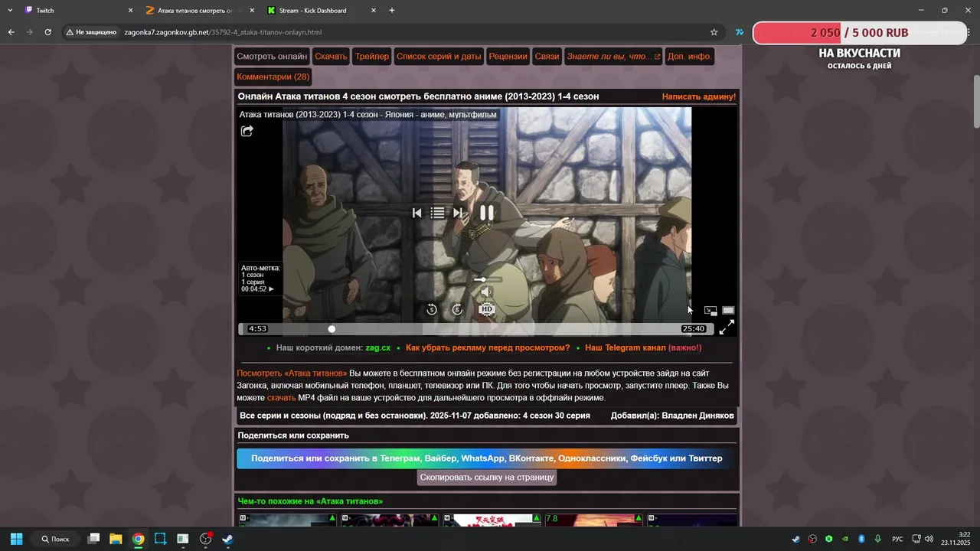This screenshot has height=551, width=980.
Task: Seek on the video progress bar
Action: 475,329
